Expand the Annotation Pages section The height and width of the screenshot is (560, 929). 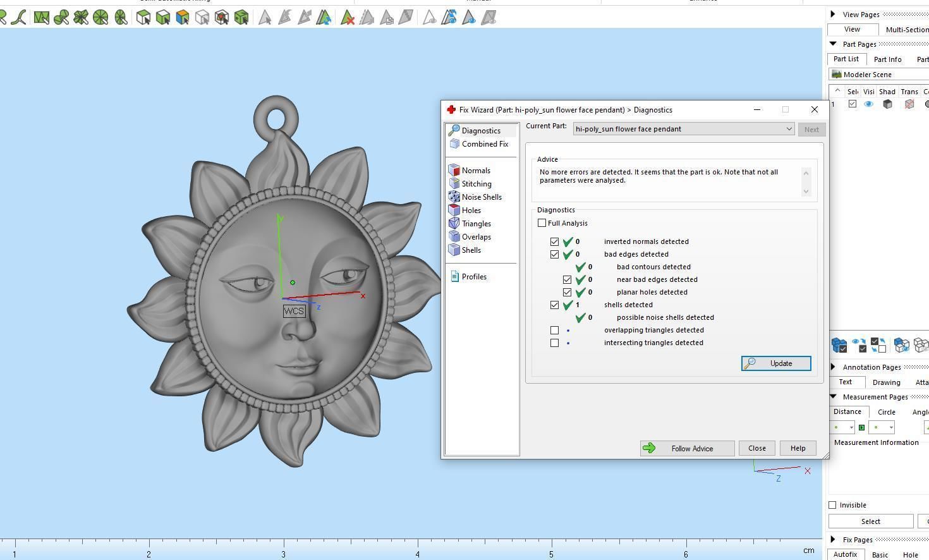point(833,367)
